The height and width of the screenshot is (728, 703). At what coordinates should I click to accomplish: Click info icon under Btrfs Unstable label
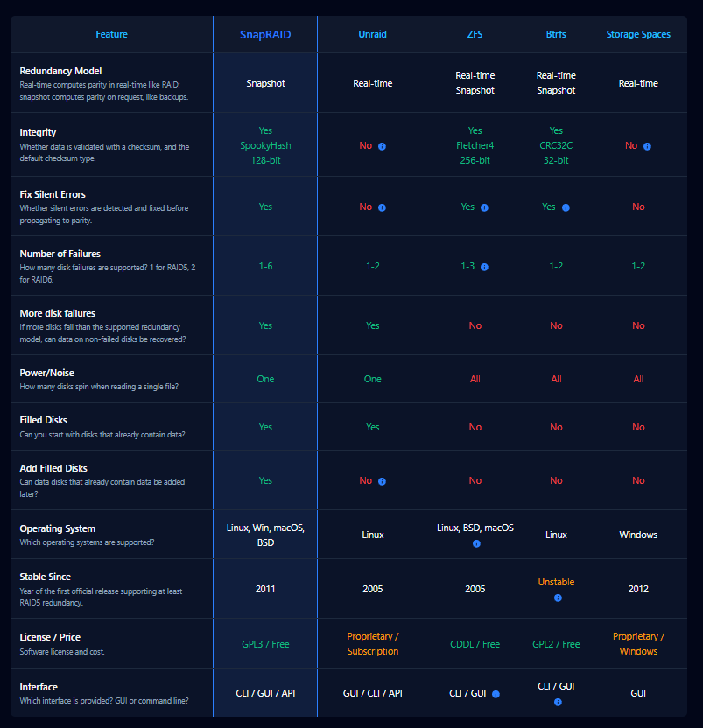pos(558,598)
